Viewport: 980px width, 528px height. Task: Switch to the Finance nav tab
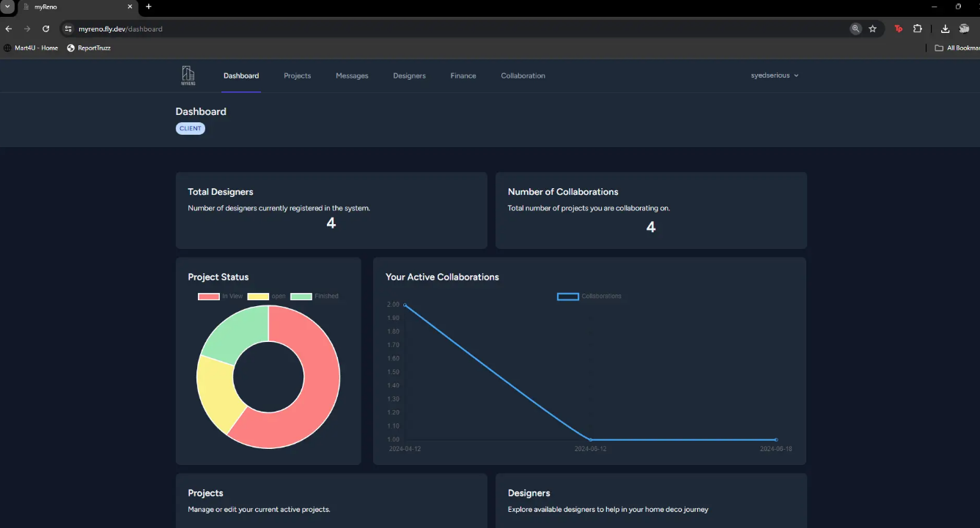pyautogui.click(x=463, y=75)
